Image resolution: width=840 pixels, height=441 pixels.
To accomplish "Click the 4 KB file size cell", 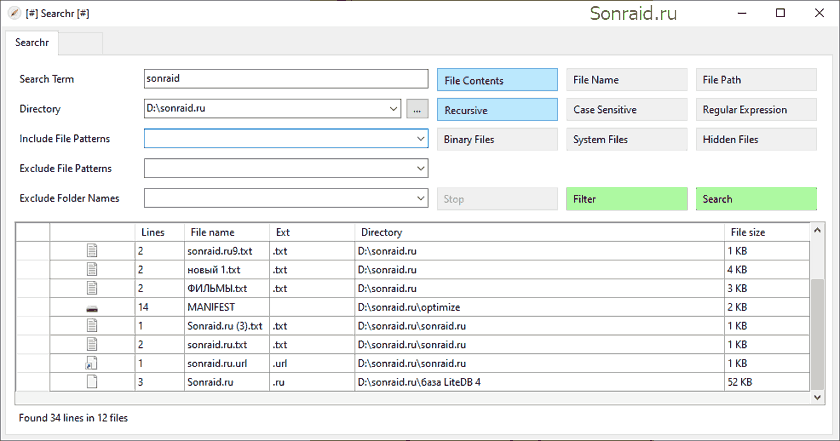I will click(767, 270).
